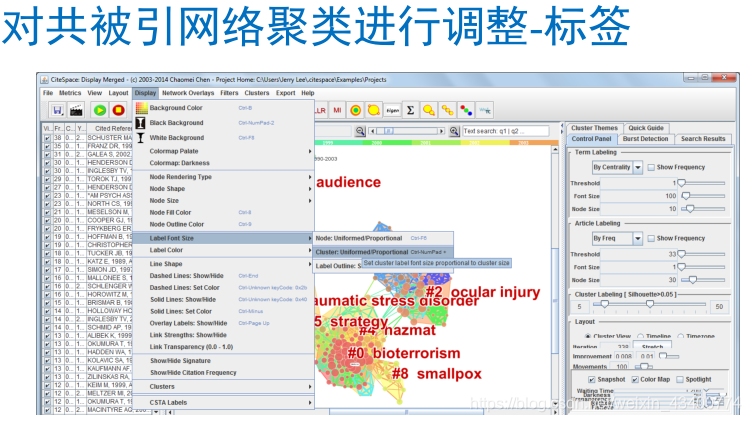Click zoom scrollbar between magnifier icons
Viewport: 751px width, 422px height.
pos(407,131)
